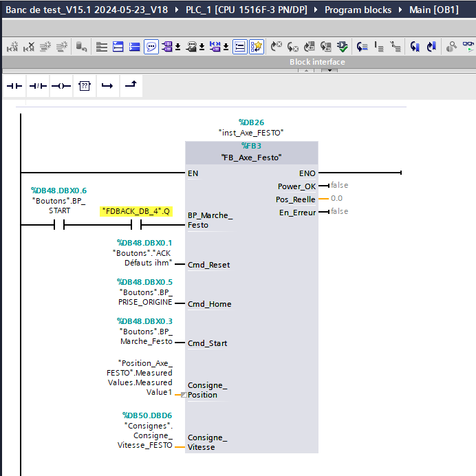This screenshot has height=476, width=476.
Task: Insert empty box from favorites
Action: pyautogui.click(x=85, y=86)
